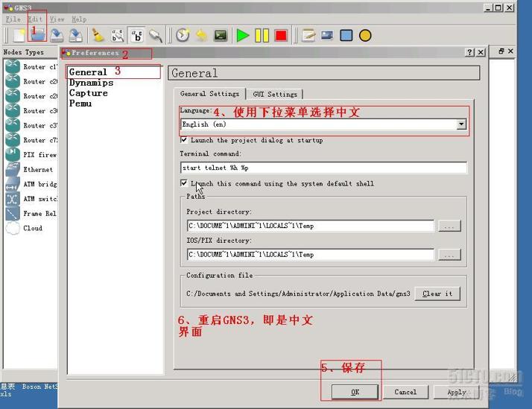
Task: Pause all devices with yellow pause
Action: [x=262, y=35]
